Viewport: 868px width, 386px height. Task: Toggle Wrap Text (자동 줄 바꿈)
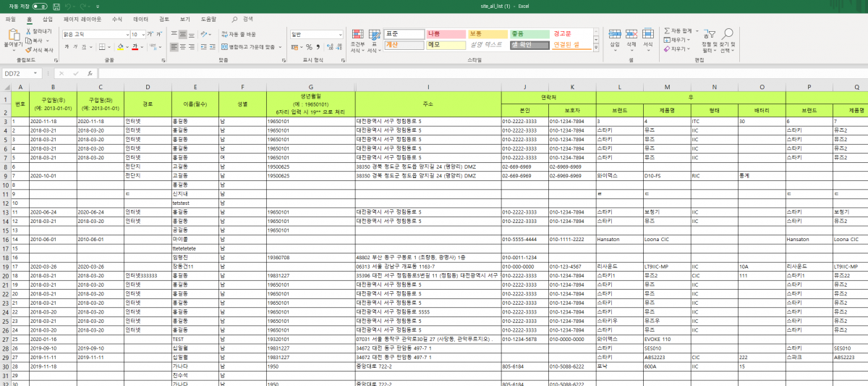(238, 34)
